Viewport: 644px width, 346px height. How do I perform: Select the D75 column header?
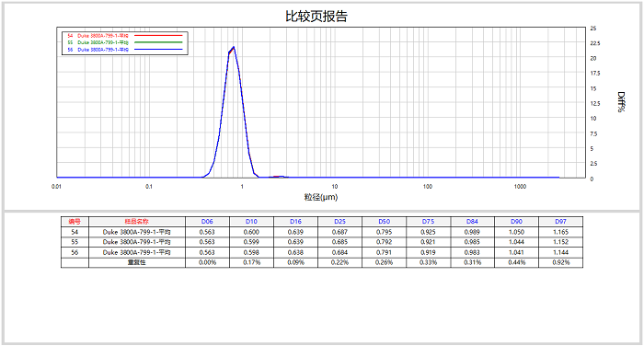[429, 222]
